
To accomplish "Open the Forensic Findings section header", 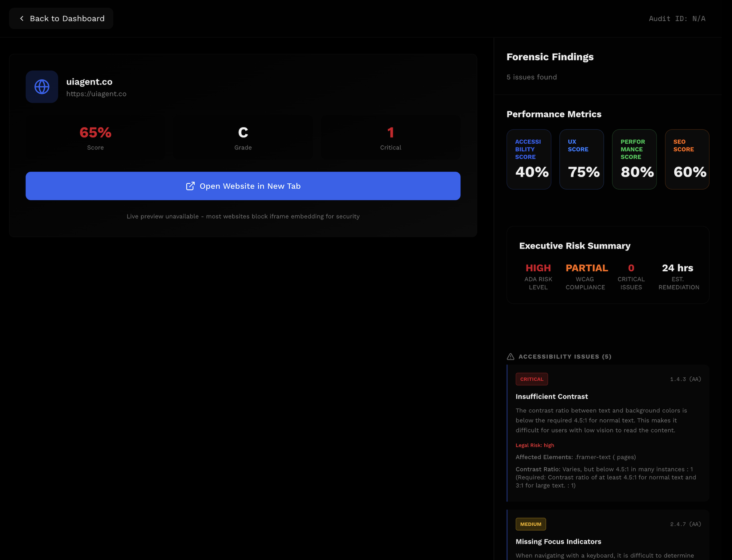I will [x=550, y=57].
